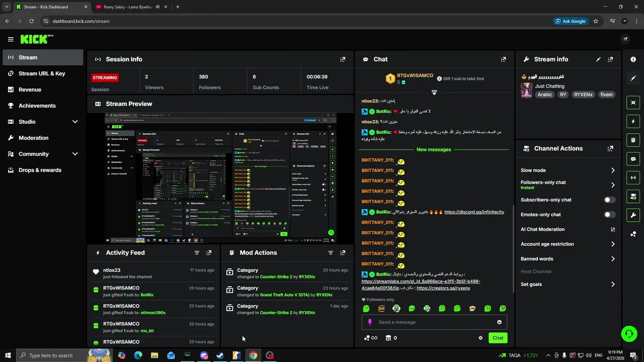Open Achievements page in sidebar
Screen dimensions: 644x362
coord(43,106)
